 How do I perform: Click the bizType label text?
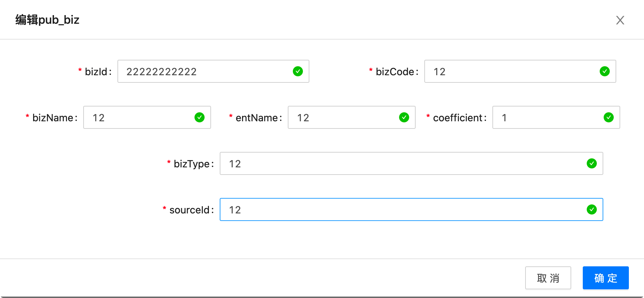pos(192,164)
